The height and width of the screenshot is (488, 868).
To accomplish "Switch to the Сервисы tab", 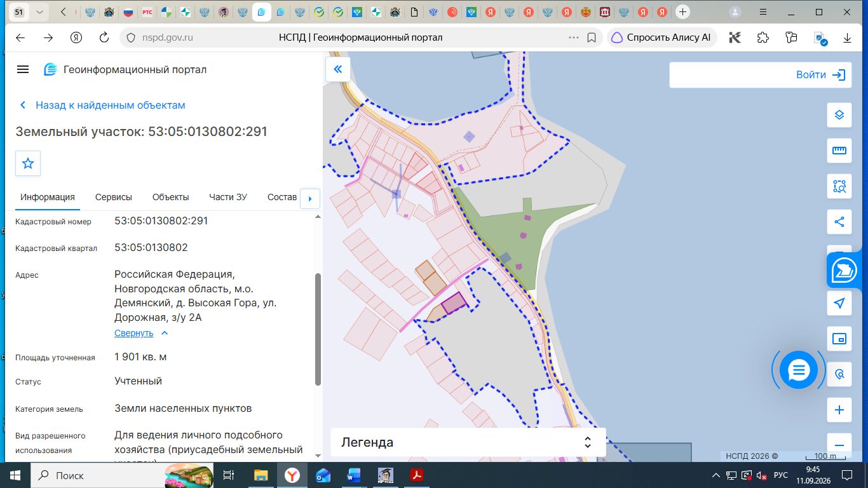I will tap(114, 197).
